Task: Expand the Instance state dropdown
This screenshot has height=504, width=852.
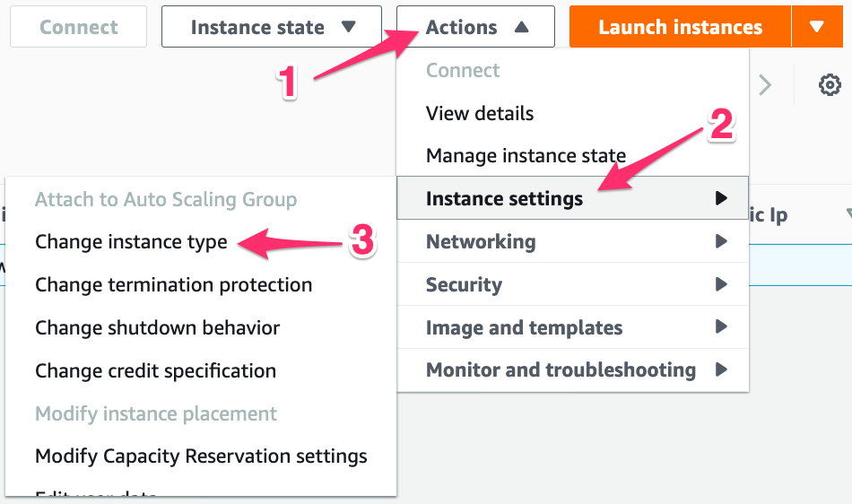Action: point(271,27)
